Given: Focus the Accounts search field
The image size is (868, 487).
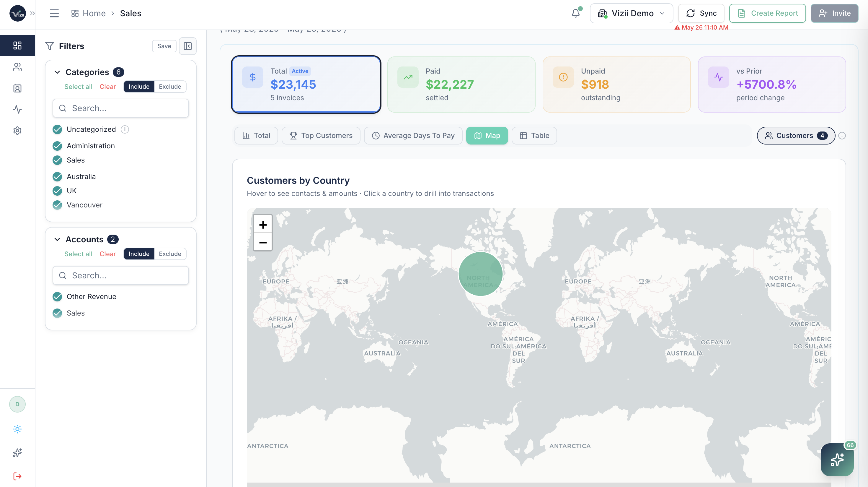Looking at the screenshot, I should point(121,275).
